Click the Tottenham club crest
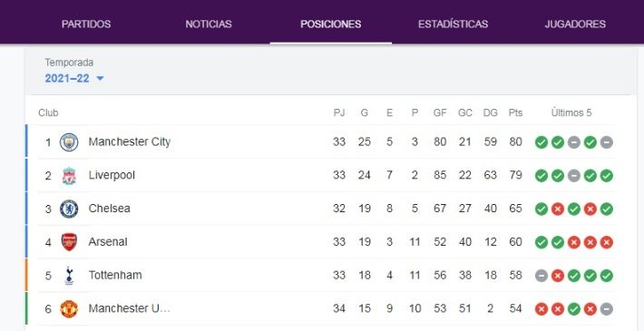Screen dimensions: 644x331 69,276
